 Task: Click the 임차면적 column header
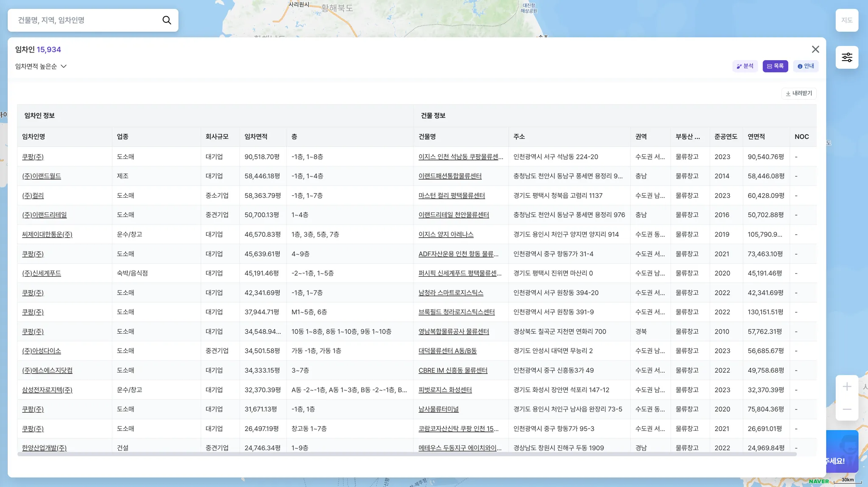coord(256,136)
